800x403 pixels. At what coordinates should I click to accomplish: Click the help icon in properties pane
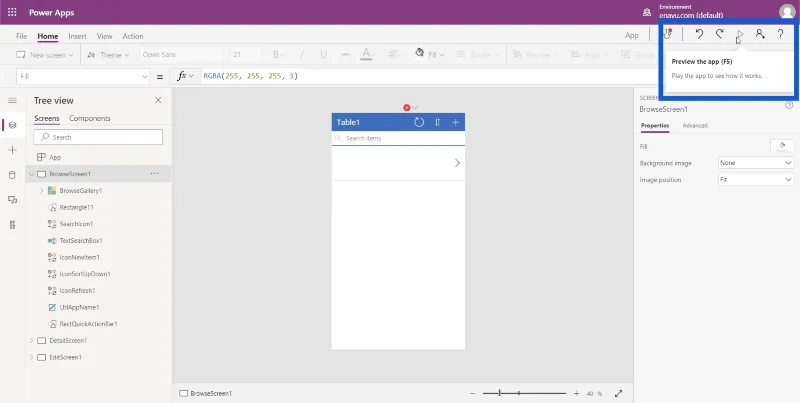(x=789, y=105)
